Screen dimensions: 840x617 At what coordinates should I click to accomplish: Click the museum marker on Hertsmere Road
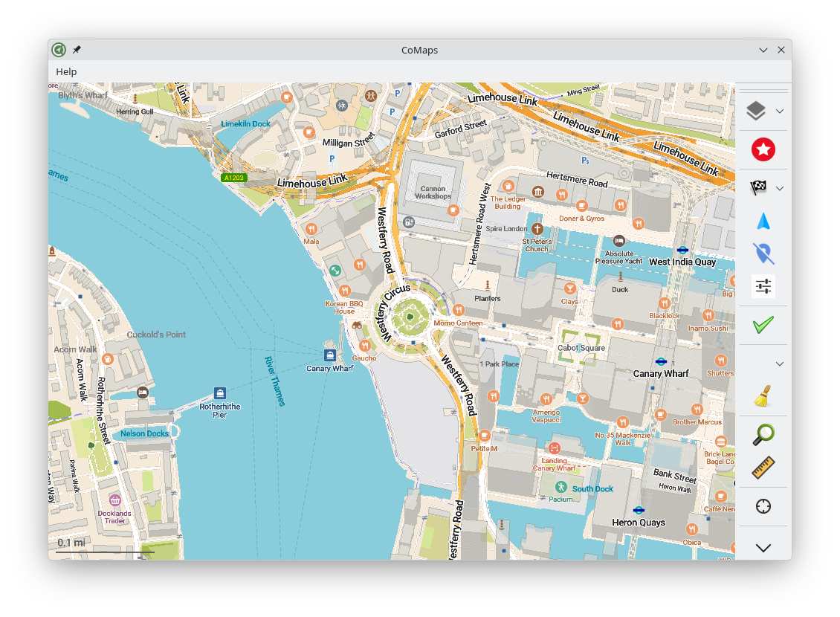[538, 192]
